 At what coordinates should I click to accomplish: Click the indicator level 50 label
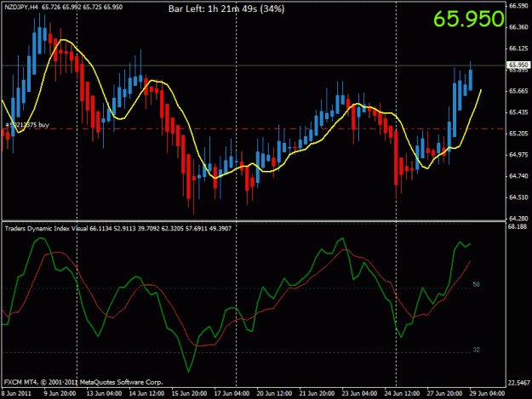coord(477,284)
